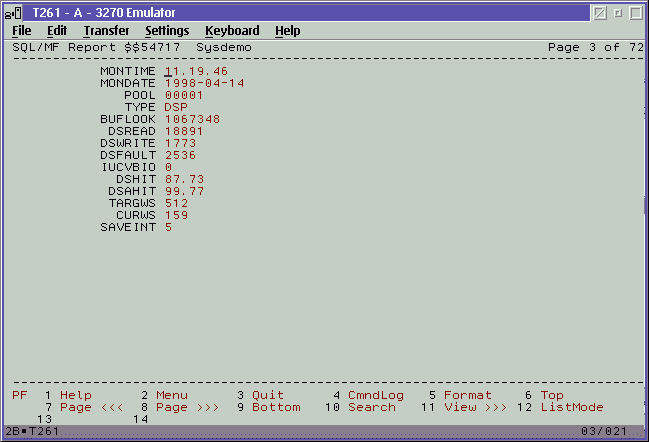Click the 'SQL/MF Report $$54717' header text
Image resolution: width=649 pixels, height=442 pixels.
(x=96, y=47)
